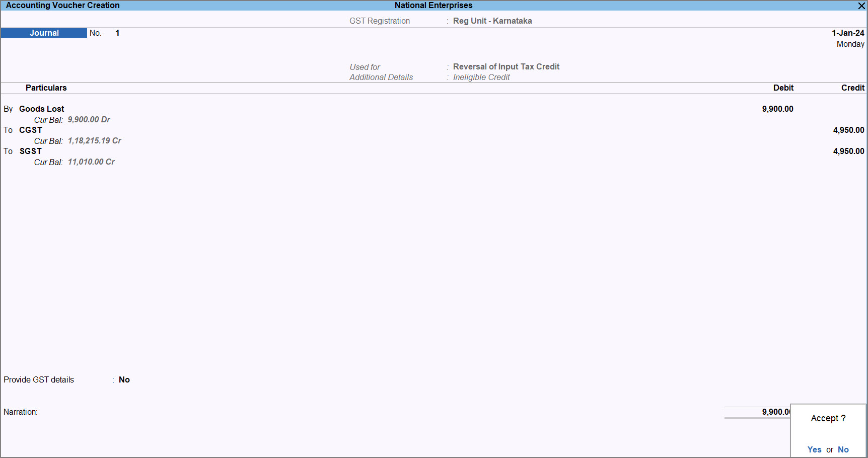The width and height of the screenshot is (868, 458).
Task: Open the Ineligible Credit additional details option
Action: click(x=481, y=78)
